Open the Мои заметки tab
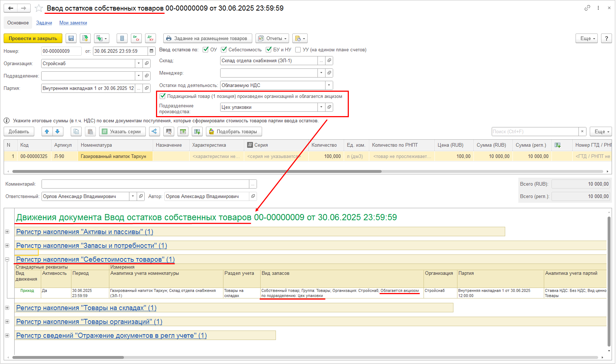616x364 pixels. [x=73, y=23]
